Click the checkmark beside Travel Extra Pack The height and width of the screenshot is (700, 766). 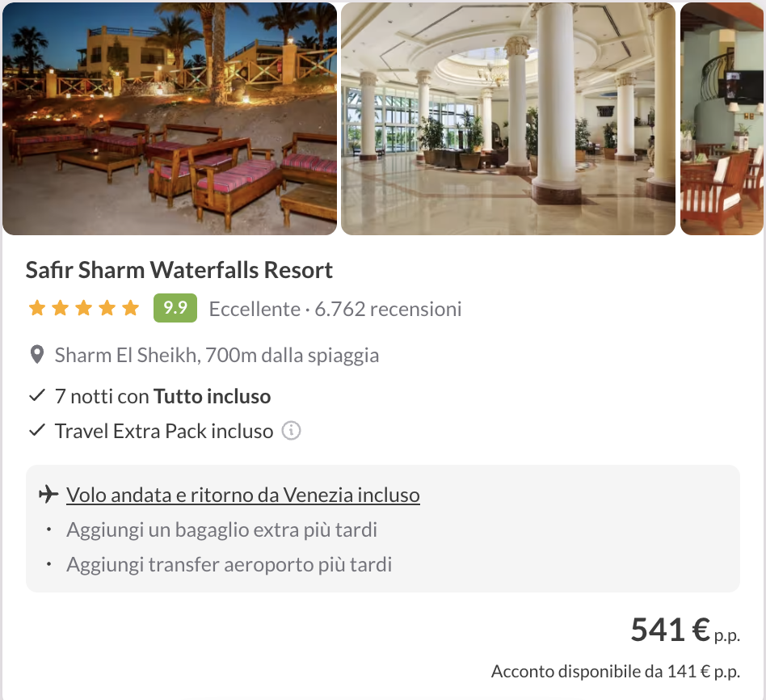tap(37, 431)
